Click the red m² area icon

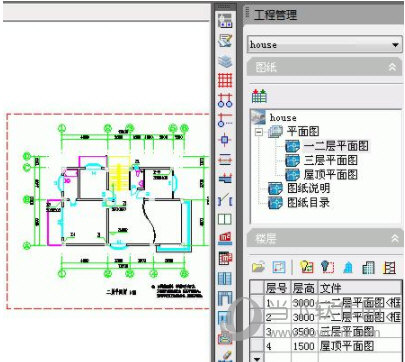pos(225,238)
